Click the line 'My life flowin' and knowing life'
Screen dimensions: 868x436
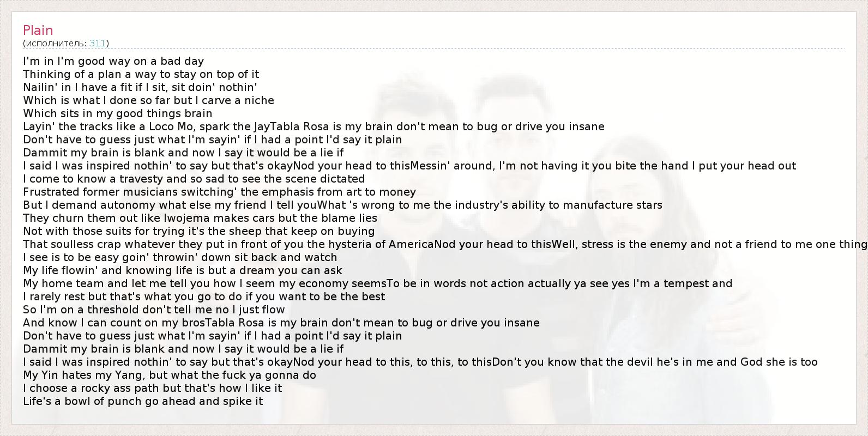[183, 270]
